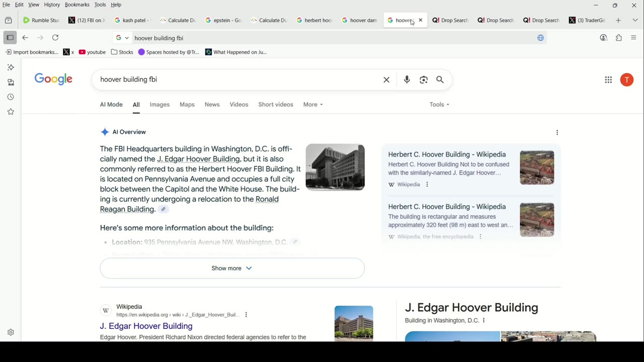
Task: Open search engine selector in address bar
Action: tap(122, 38)
